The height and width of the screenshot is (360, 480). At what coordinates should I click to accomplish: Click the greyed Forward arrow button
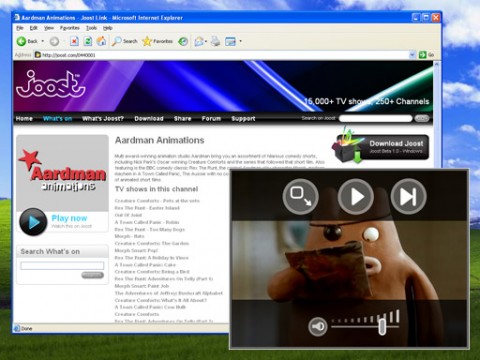pos(54,41)
